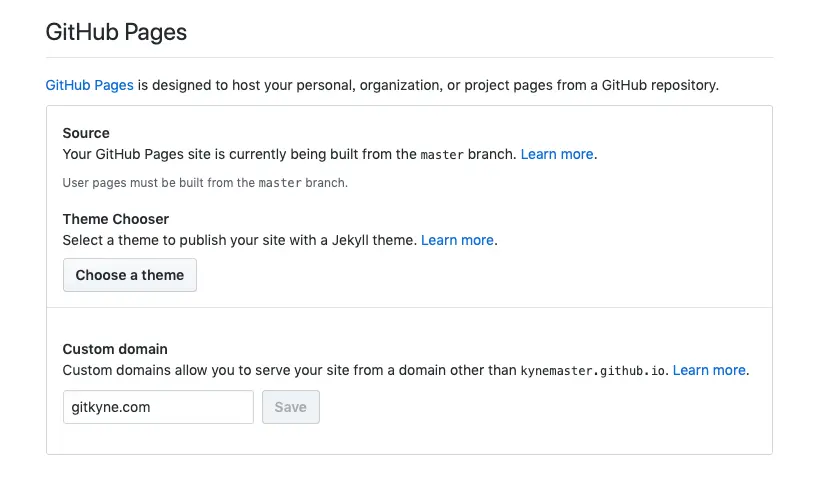Click the master branch name in Source sentence
826x493 pixels.
[x=442, y=155]
